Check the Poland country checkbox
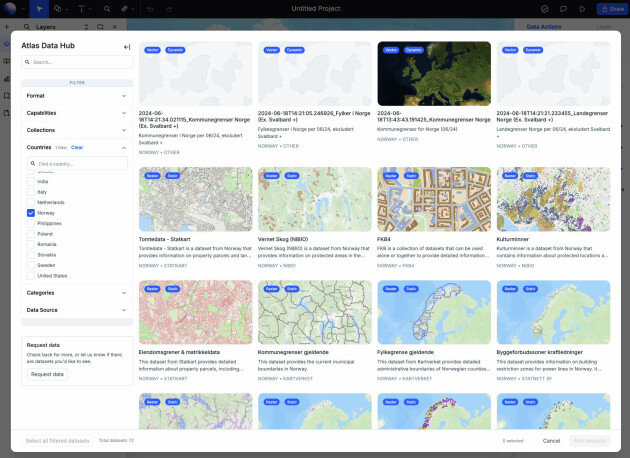This screenshot has height=458, width=630. click(x=31, y=234)
